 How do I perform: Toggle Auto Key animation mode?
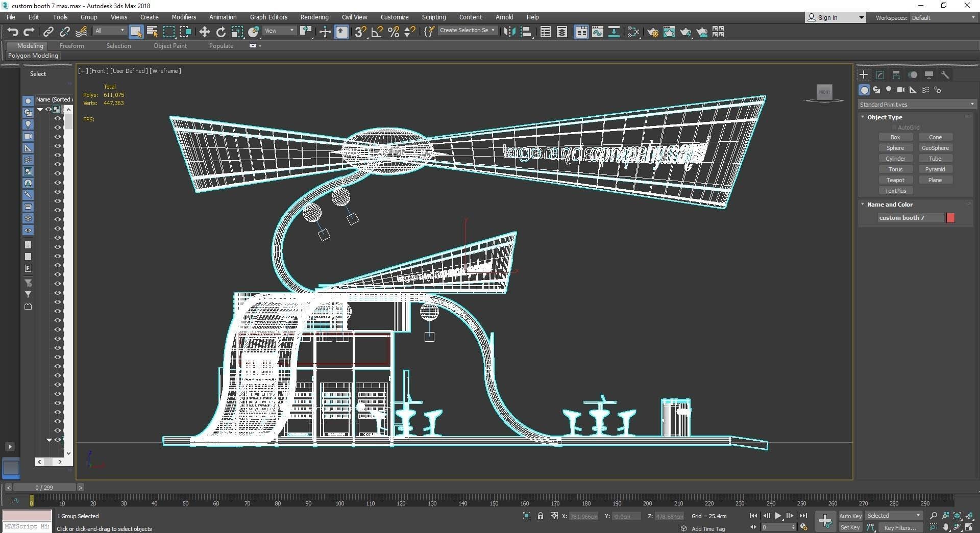[850, 516]
